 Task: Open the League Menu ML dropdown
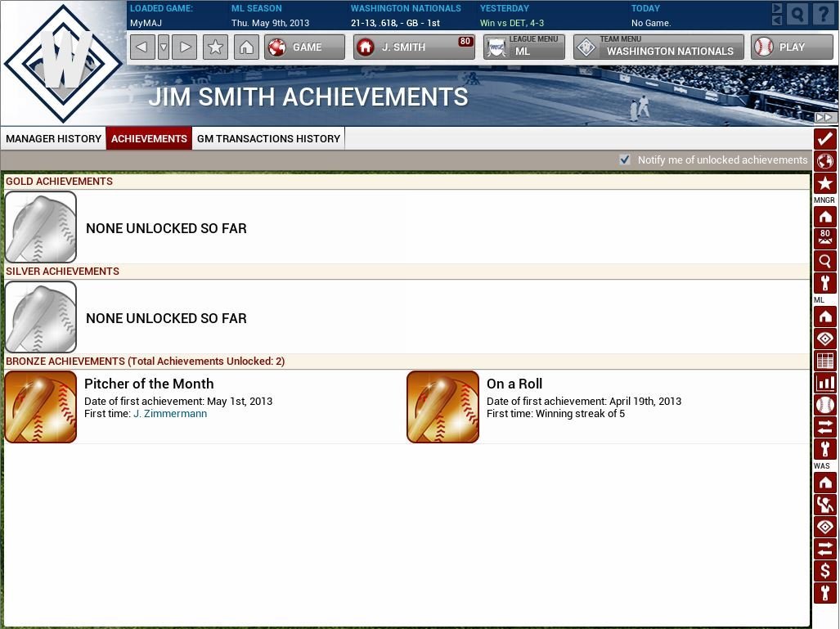pyautogui.click(x=523, y=47)
